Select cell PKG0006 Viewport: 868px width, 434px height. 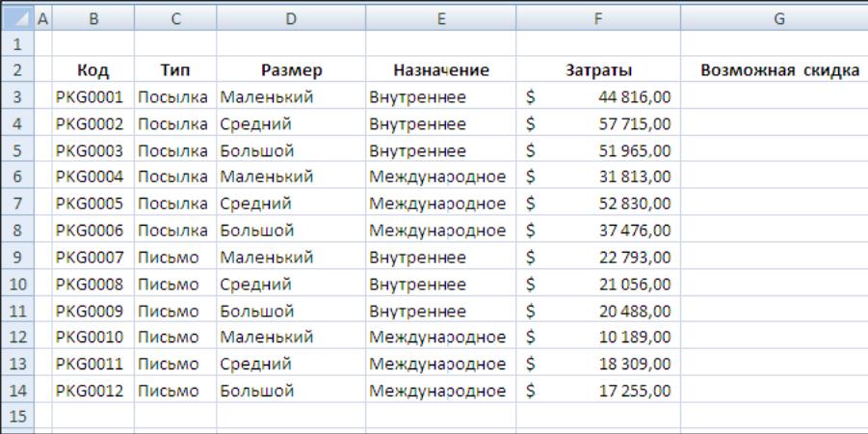coord(93,231)
